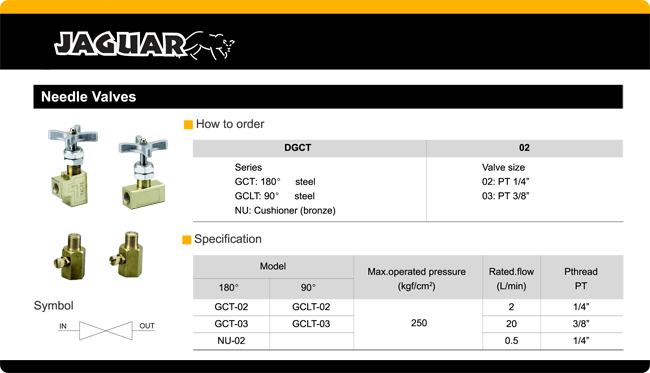This screenshot has height=373, width=650.
Task: Select the orange square beside Specification
Action: point(187,240)
